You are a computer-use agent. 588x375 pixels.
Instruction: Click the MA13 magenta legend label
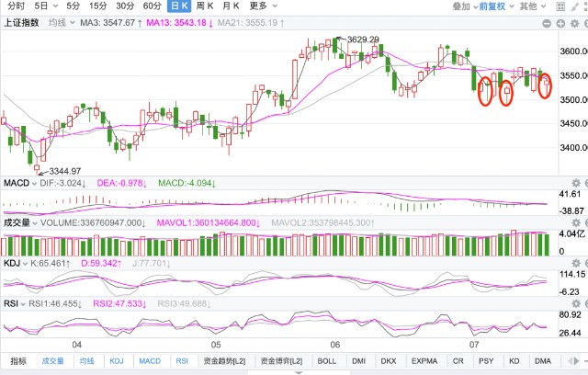[180, 23]
